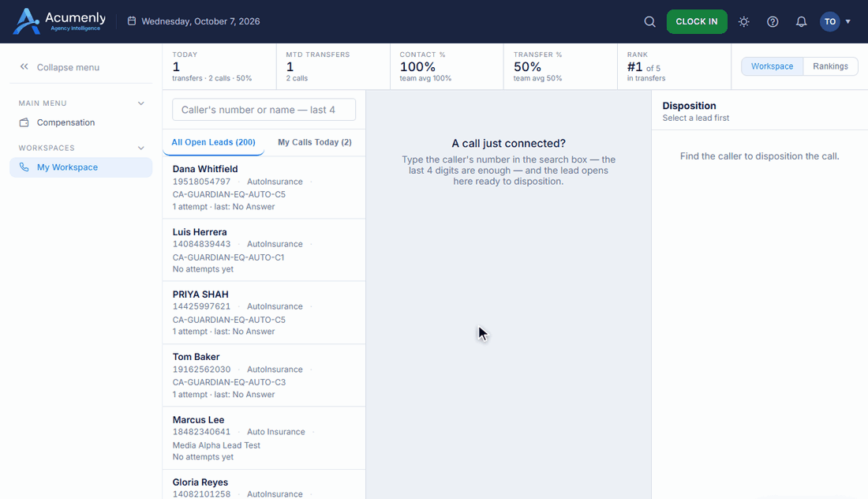The width and height of the screenshot is (868, 499).
Task: Switch to Rankings view
Action: point(830,66)
